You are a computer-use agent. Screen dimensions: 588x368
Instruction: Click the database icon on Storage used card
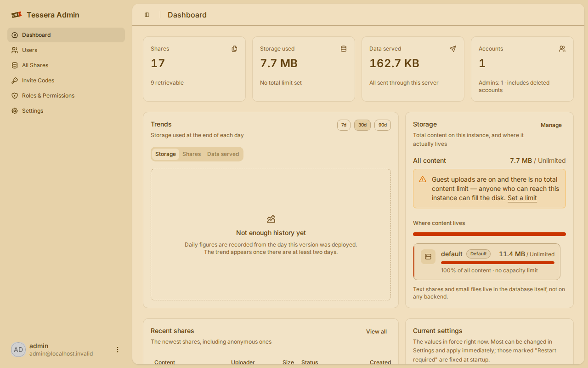344,49
